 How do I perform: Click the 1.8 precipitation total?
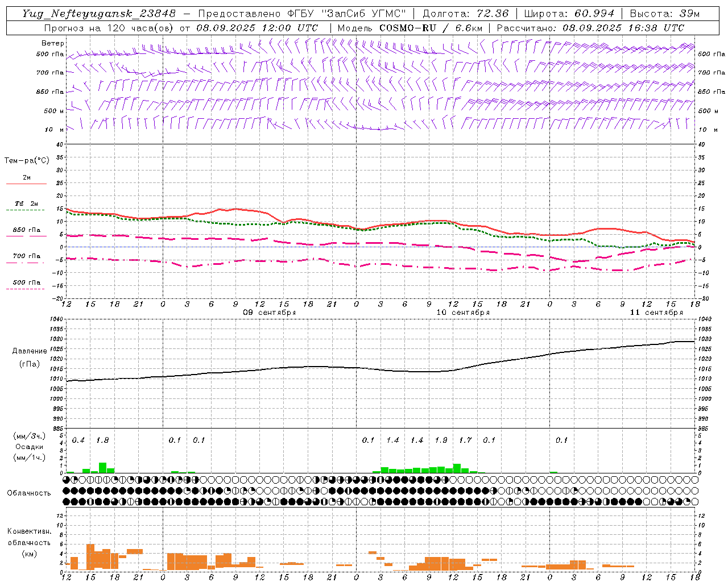click(102, 440)
